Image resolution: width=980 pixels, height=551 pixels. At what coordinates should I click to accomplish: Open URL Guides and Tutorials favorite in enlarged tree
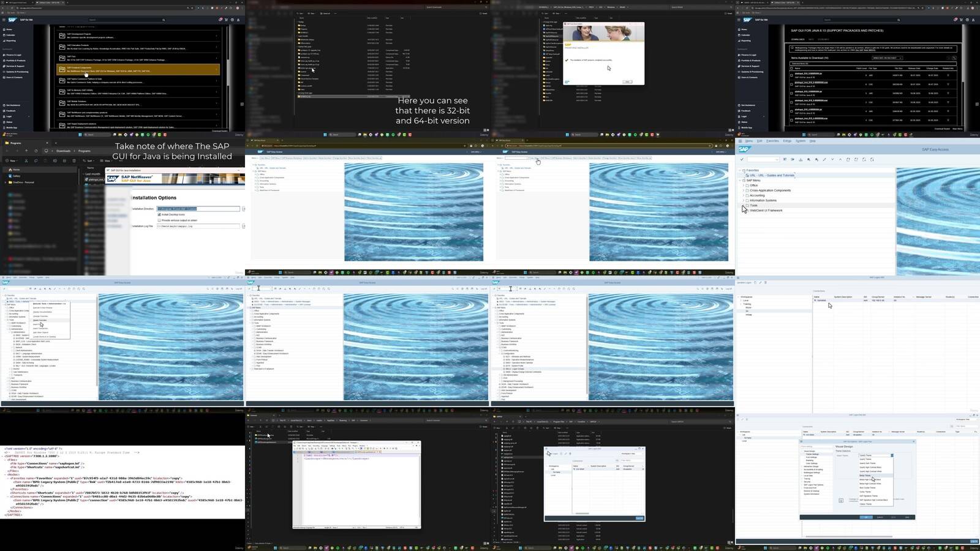coord(772,176)
